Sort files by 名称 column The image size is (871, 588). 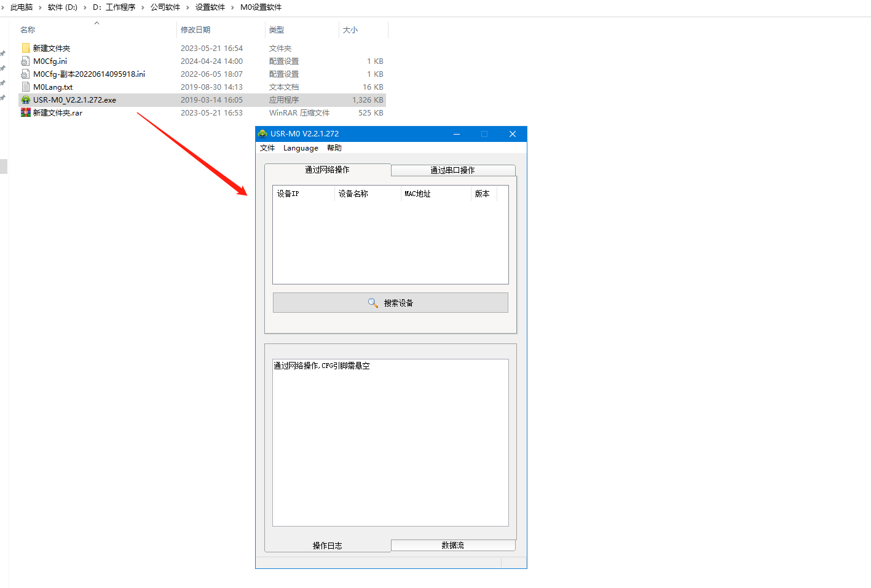pos(28,29)
